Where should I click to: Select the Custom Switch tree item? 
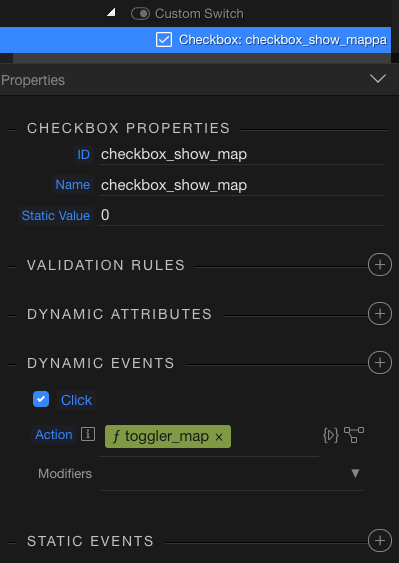coord(199,14)
